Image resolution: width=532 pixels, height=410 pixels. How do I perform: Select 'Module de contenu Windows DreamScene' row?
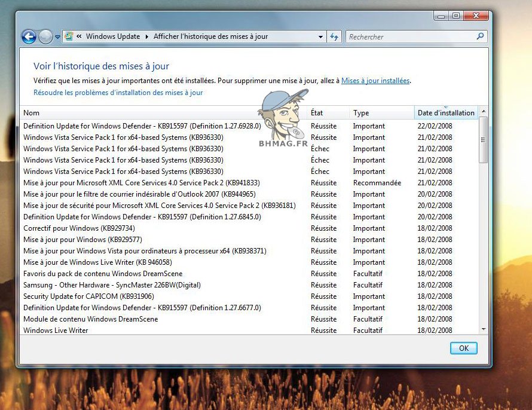(x=249, y=319)
